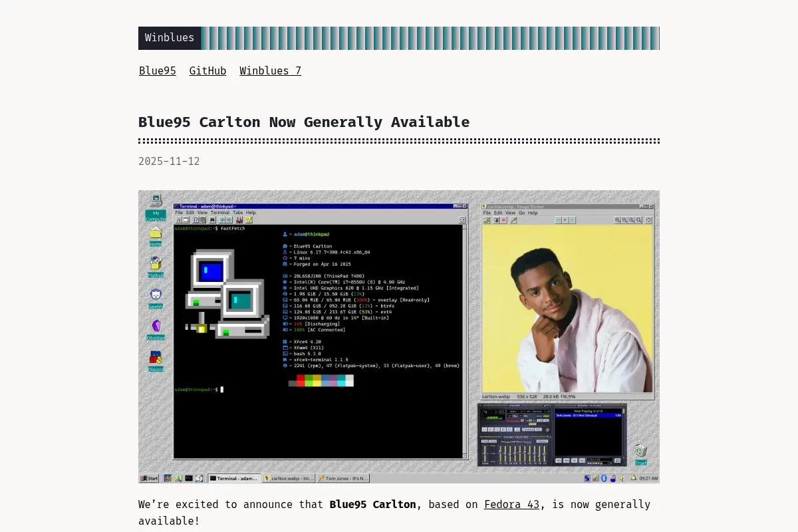This screenshot has width=798, height=532.
Task: Click the Tom Jones taskbar button
Action: 342,478
